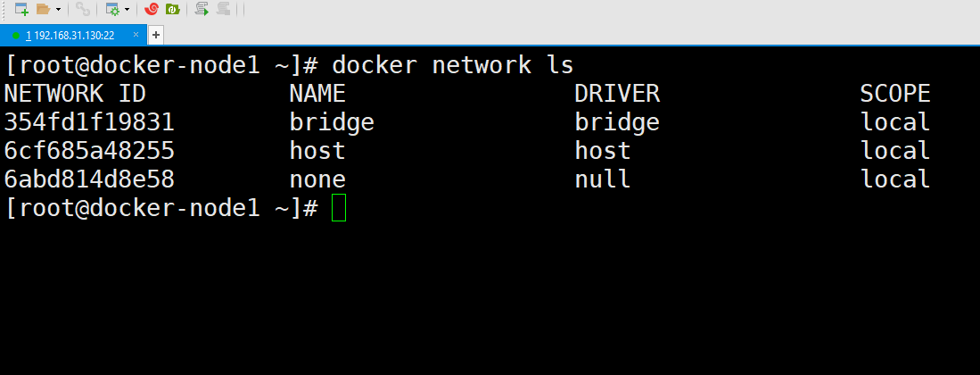Expand the dropdown arrow beside the Open folder icon
980x375 pixels.
click(59, 10)
